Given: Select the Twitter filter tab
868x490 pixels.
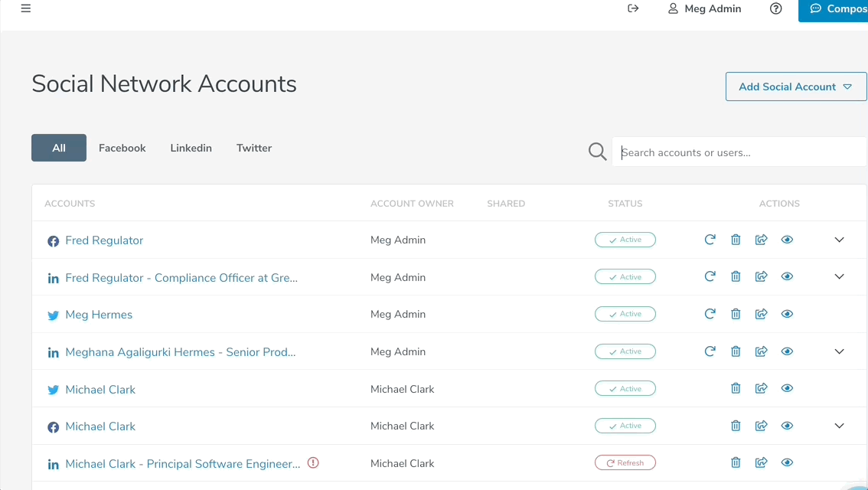Looking at the screenshot, I should tap(253, 148).
